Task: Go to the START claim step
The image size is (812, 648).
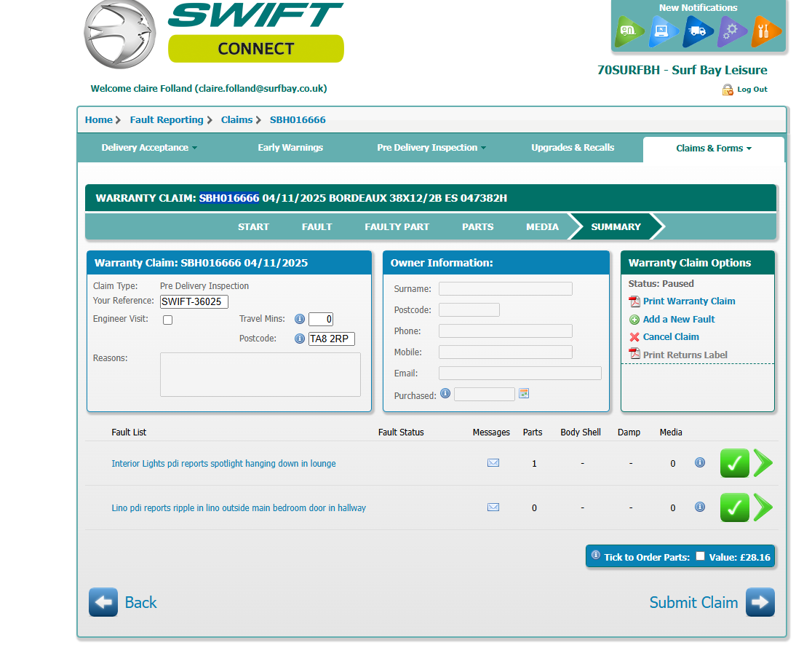Action: click(253, 227)
